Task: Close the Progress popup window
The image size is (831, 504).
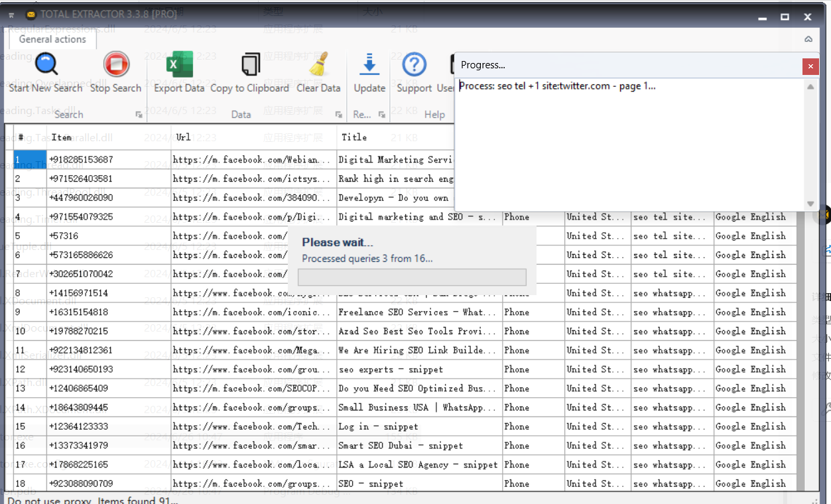Action: (809, 66)
